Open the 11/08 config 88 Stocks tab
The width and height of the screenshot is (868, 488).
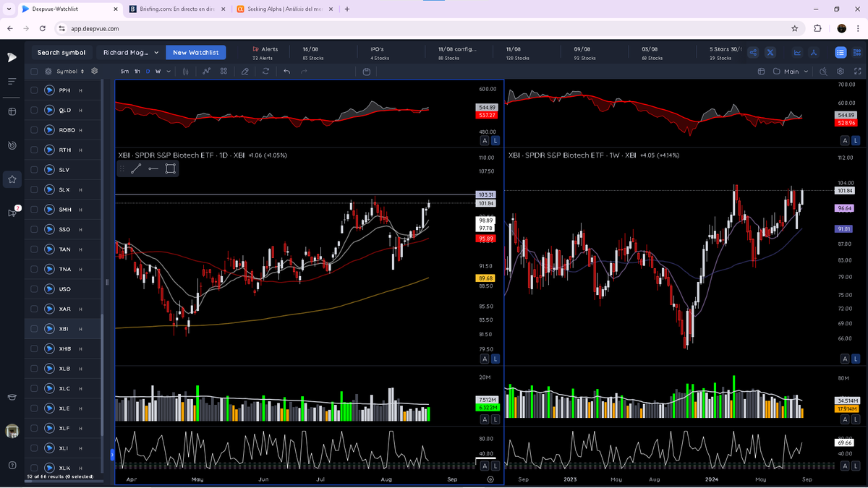(457, 53)
